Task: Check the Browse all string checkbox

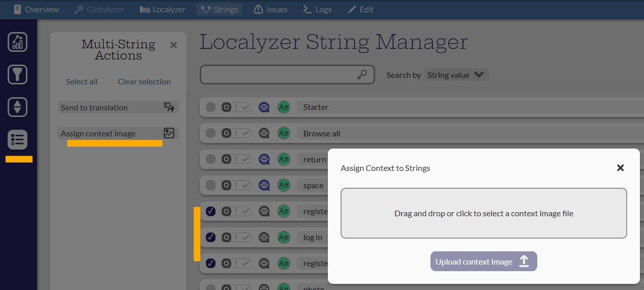Action: [x=210, y=133]
